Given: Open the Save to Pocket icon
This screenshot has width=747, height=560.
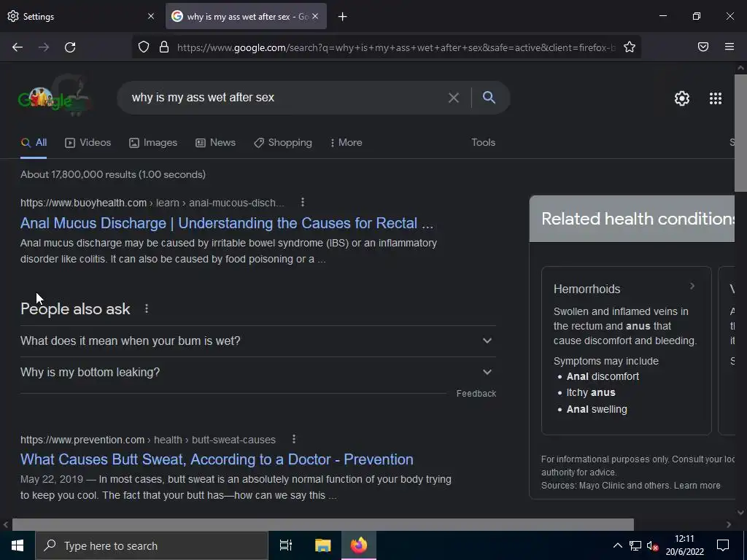Looking at the screenshot, I should 703,47.
